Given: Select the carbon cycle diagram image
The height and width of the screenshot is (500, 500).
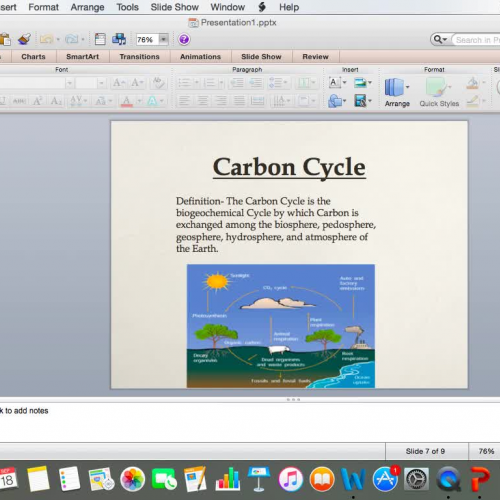Looking at the screenshot, I should 281,326.
